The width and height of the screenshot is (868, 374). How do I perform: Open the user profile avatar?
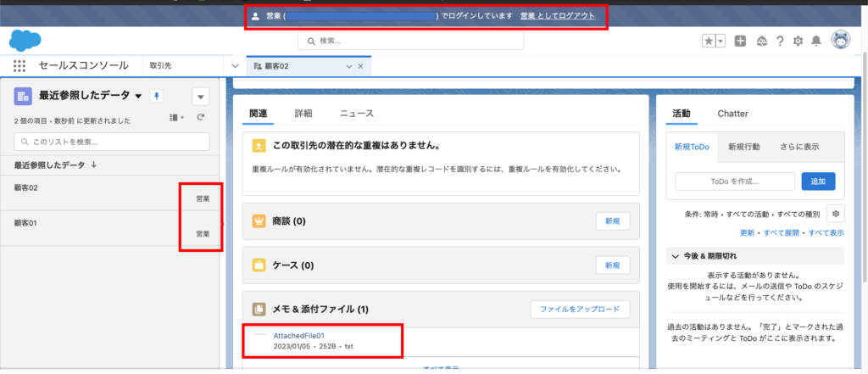841,40
